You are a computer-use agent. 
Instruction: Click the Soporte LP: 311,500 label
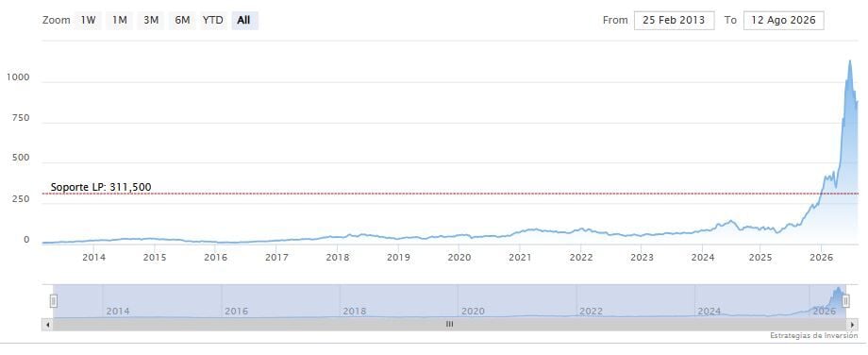pos(101,187)
